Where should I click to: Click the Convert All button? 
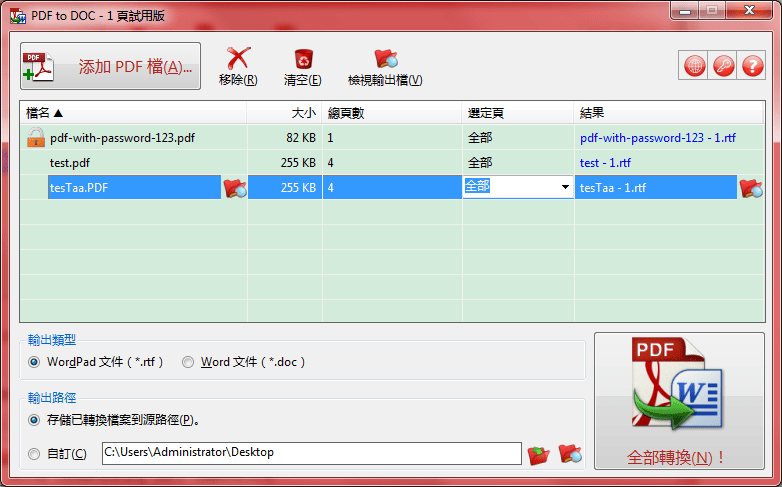click(x=679, y=401)
